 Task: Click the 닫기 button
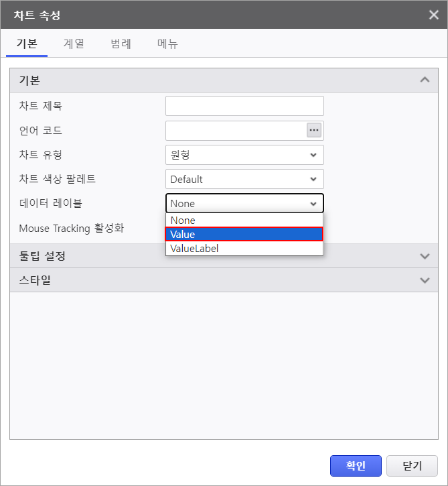click(x=412, y=465)
